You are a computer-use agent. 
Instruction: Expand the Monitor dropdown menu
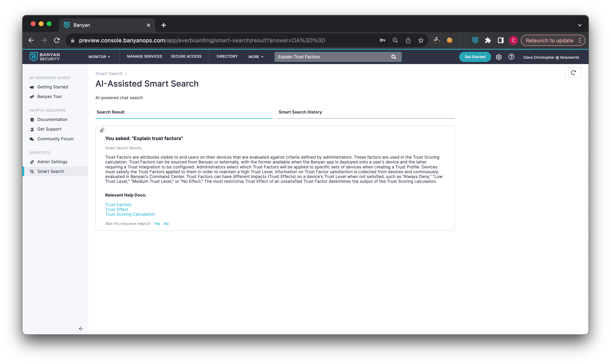99,57
